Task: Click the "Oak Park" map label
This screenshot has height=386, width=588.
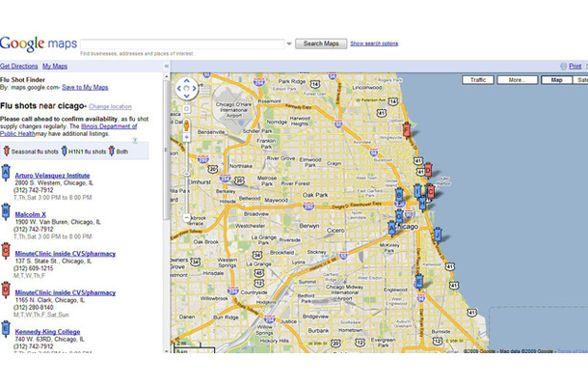Action: tap(315, 195)
